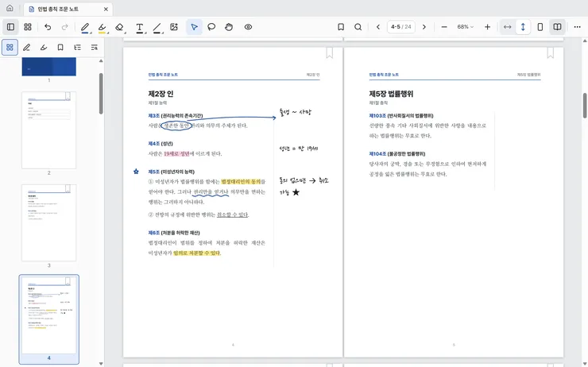
Task: Open the Insert image tool
Action: [x=174, y=27]
